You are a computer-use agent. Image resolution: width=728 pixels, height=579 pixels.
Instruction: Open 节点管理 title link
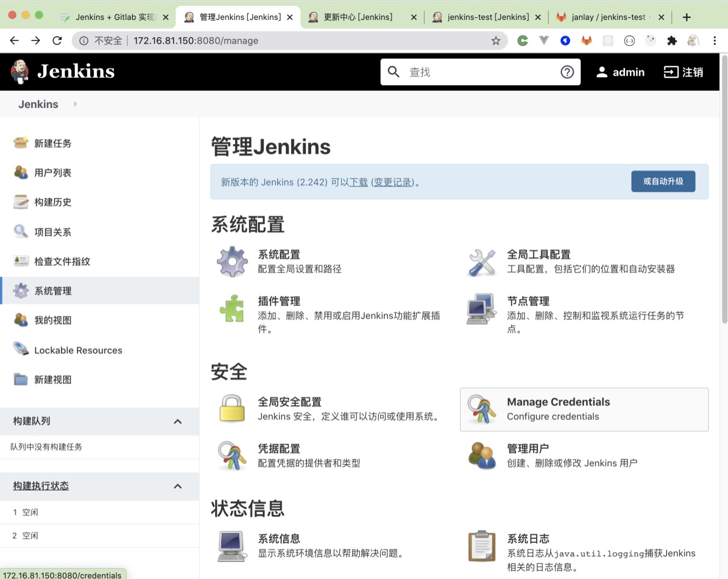pos(528,301)
